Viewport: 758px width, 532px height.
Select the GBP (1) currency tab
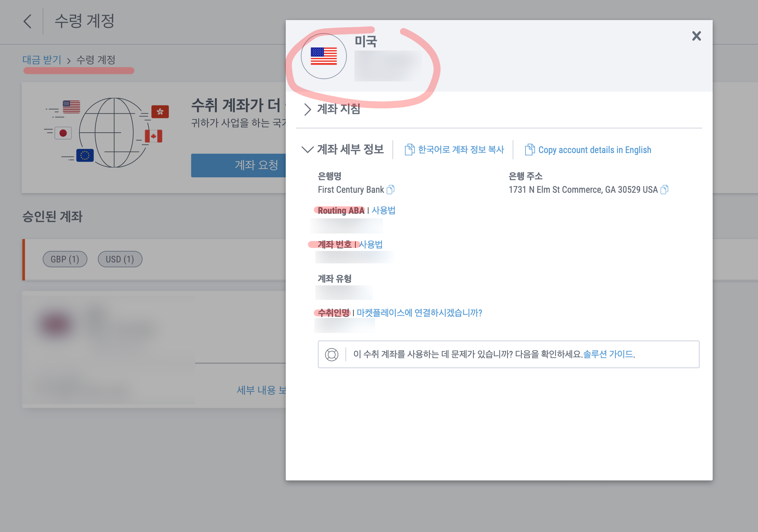[65, 259]
